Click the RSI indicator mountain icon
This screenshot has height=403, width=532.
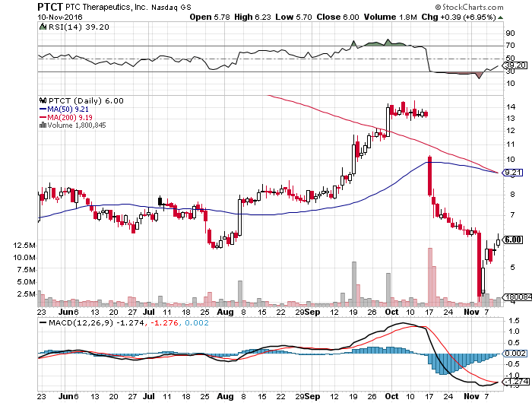pyautogui.click(x=43, y=27)
